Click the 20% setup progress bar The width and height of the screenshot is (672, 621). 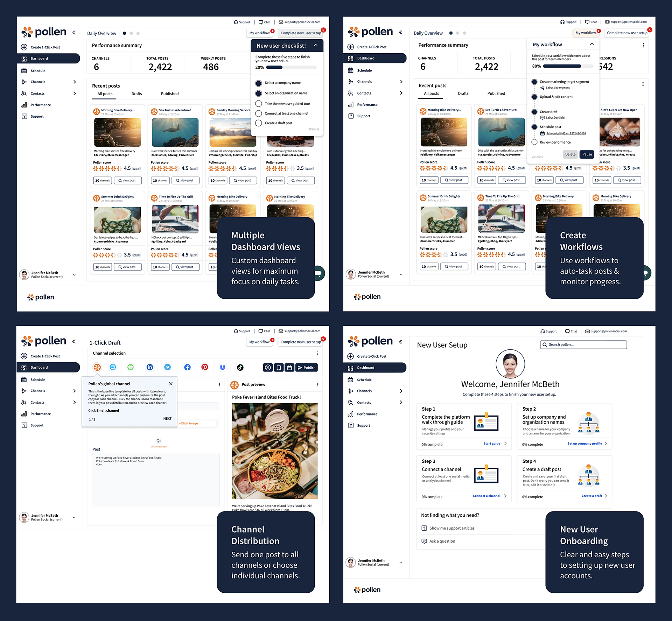pyautogui.click(x=291, y=68)
